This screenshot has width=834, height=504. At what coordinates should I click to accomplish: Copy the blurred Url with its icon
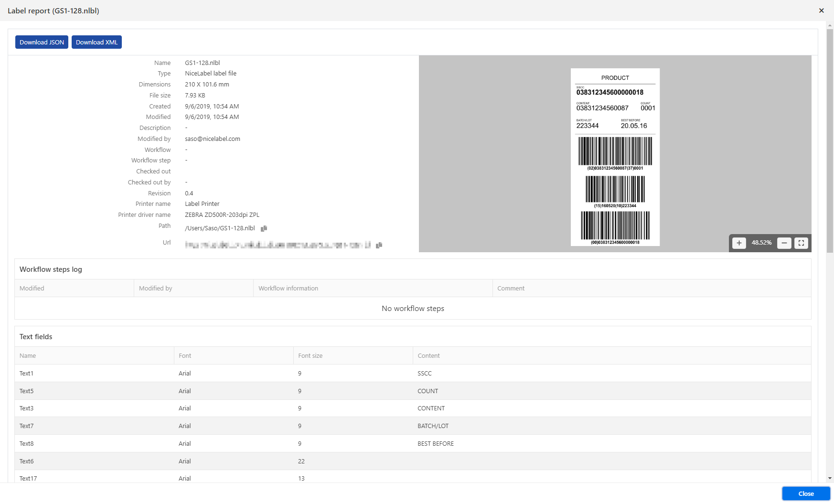click(x=379, y=245)
